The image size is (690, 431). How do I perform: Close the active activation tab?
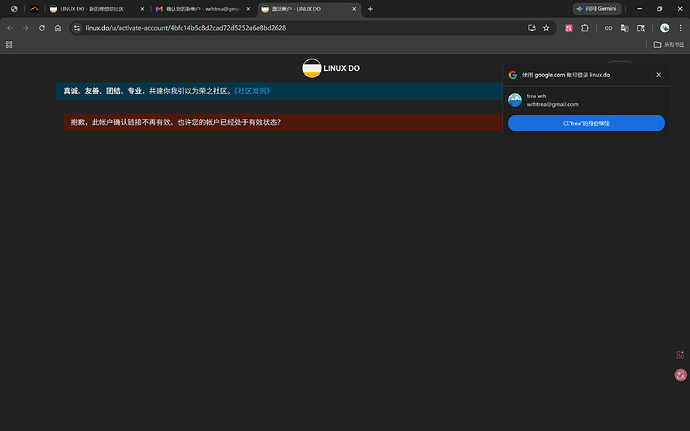coord(354,9)
